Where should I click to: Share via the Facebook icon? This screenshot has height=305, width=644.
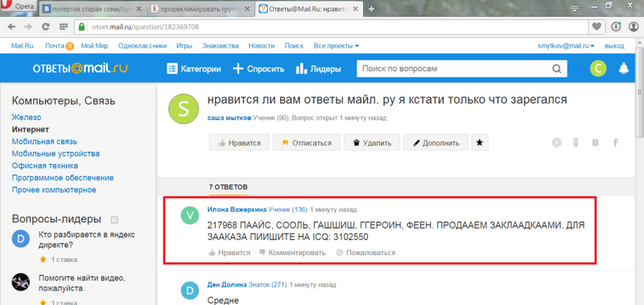[x=616, y=143]
